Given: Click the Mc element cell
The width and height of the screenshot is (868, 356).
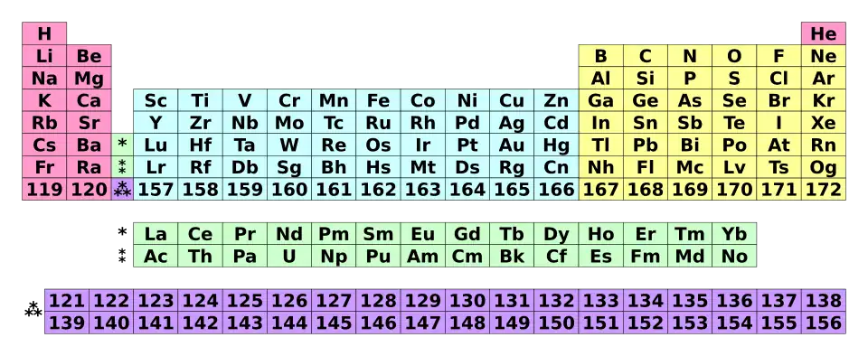Looking at the screenshot, I should click(x=690, y=167).
